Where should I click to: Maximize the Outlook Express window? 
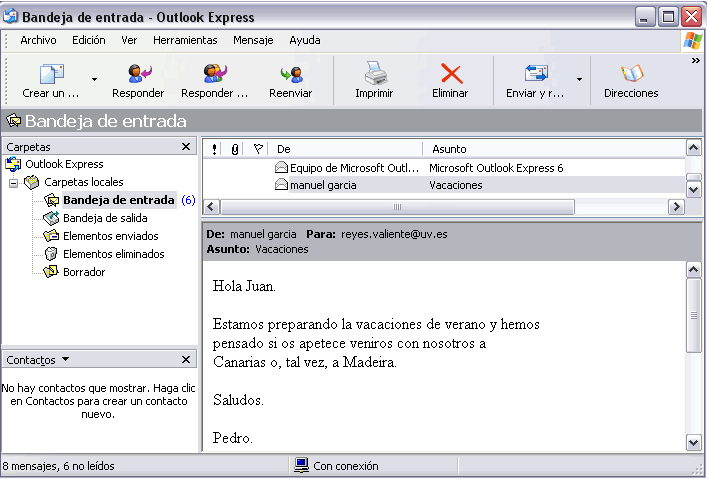(668, 17)
